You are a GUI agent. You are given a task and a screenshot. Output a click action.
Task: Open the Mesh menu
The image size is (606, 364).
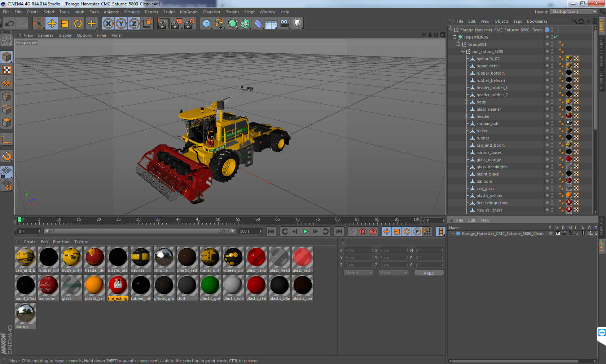tap(79, 12)
